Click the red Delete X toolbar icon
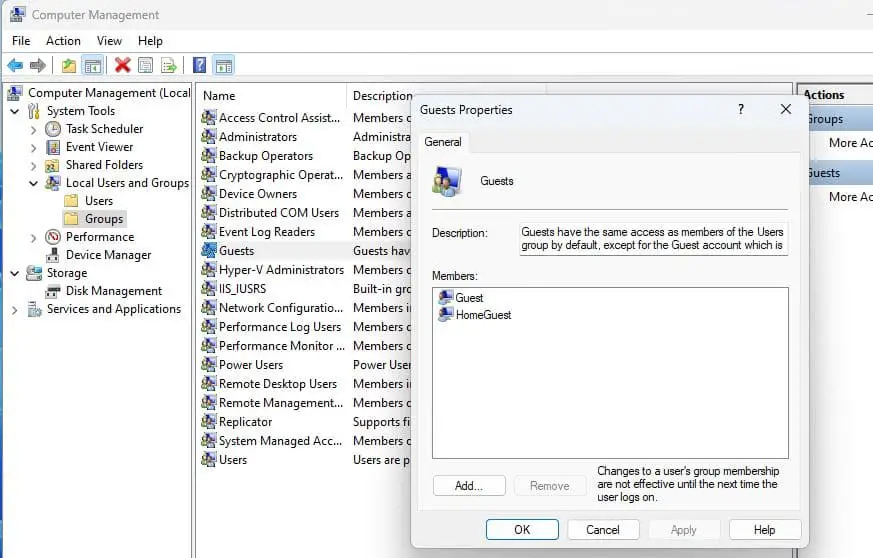Image resolution: width=873 pixels, height=558 pixels. click(x=122, y=66)
